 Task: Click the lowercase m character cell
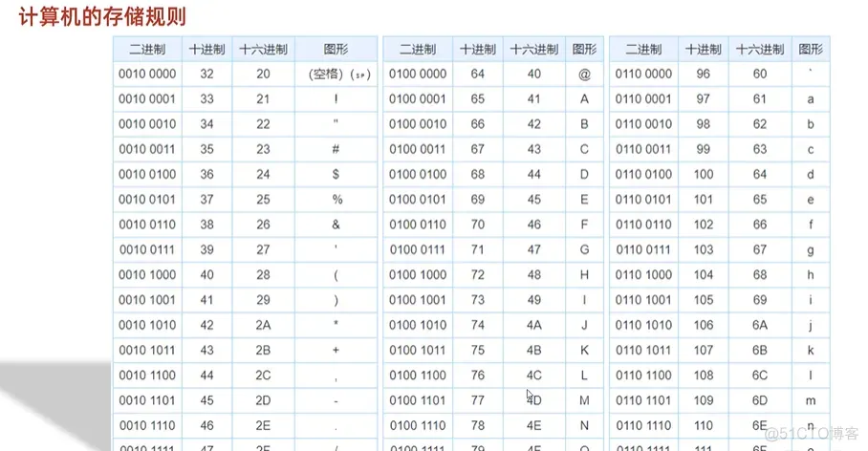tap(811, 400)
